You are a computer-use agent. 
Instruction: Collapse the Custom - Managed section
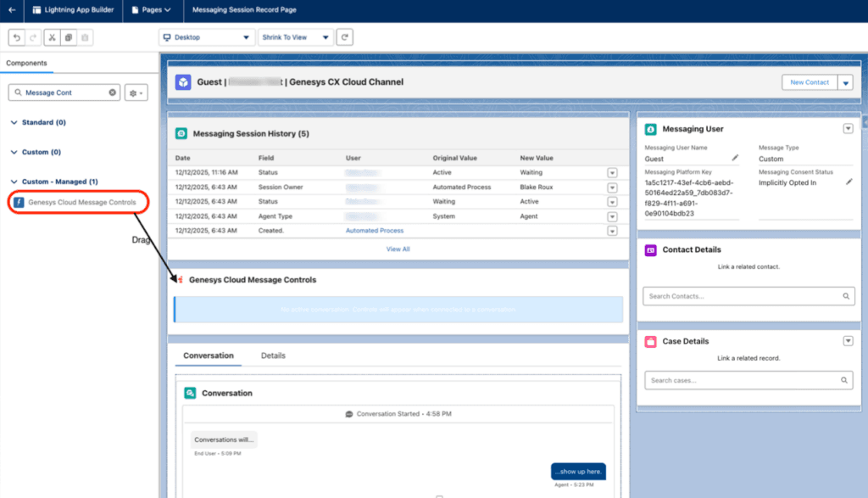12,182
